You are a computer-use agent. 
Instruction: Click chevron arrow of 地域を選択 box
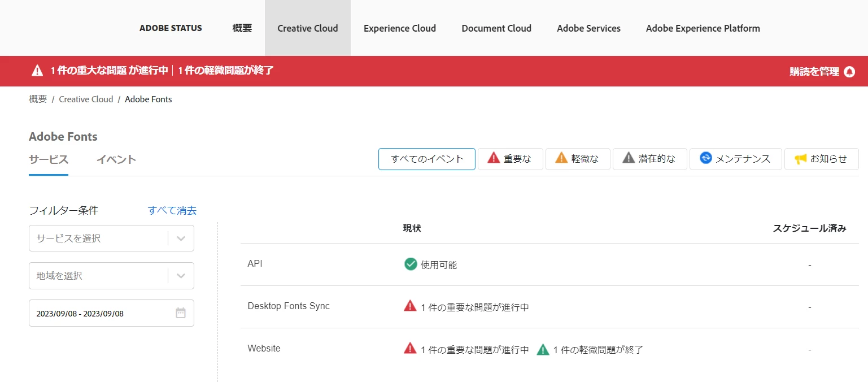[x=181, y=276]
